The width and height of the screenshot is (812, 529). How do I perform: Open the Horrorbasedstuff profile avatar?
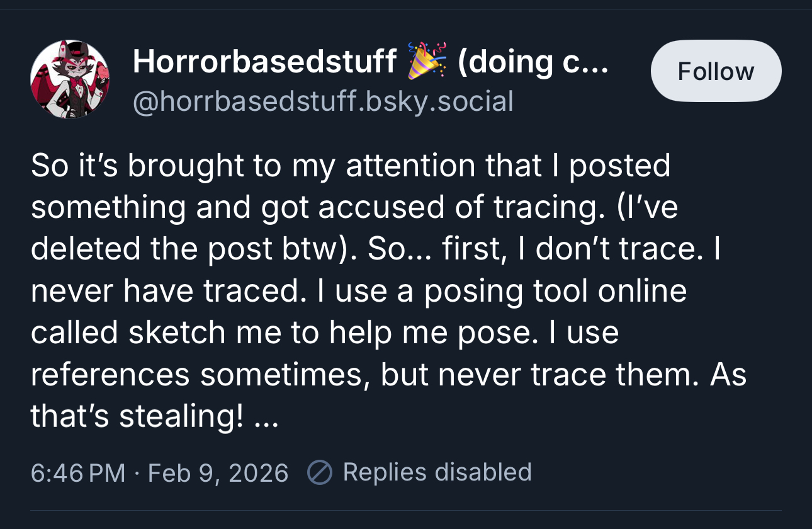(70, 79)
